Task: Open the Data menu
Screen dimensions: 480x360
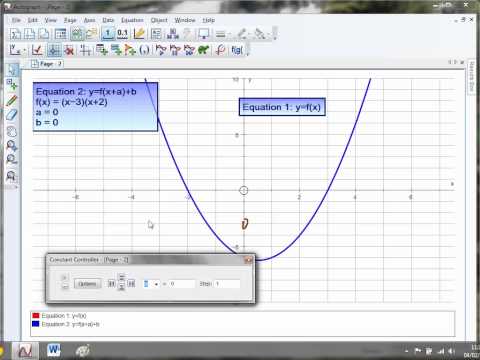Action: [108, 20]
